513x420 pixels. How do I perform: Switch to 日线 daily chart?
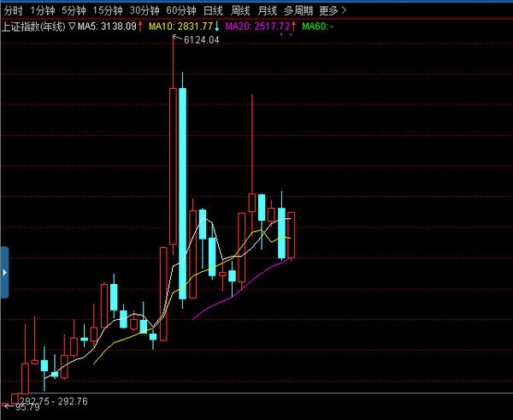click(213, 11)
